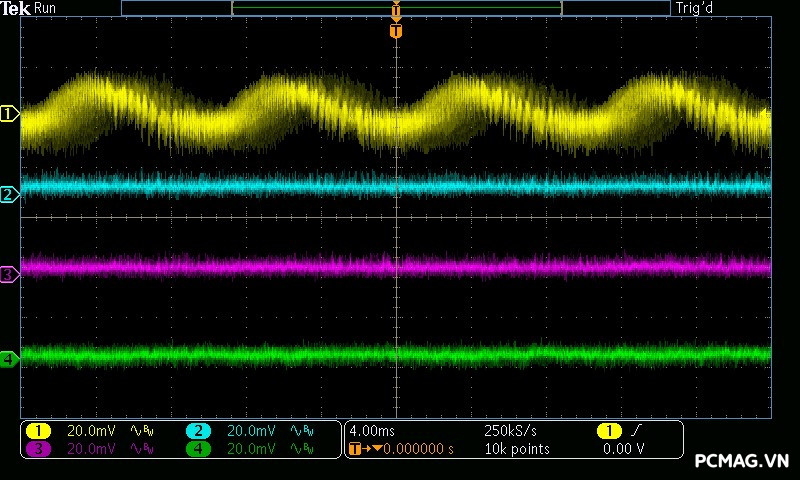Click channel 1 bandwidth limit coupling icon
The width and height of the screenshot is (800, 480).
142,431
